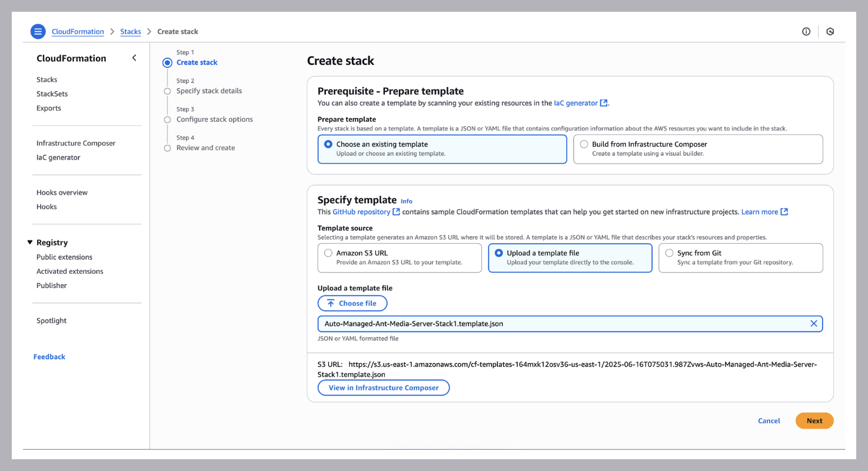Viewport: 868px width, 471px height.
Task: Go to Stacks breadcrumb link
Action: [131, 32]
